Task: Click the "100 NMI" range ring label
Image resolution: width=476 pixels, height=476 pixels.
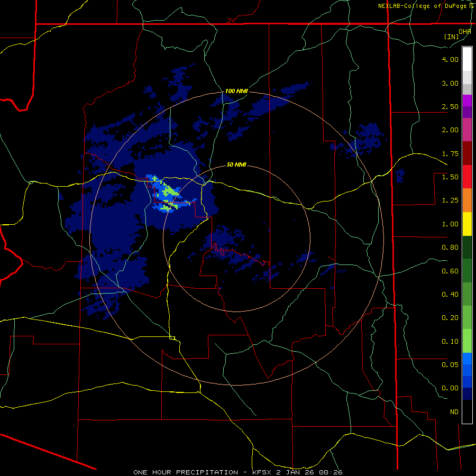Action: pyautogui.click(x=236, y=91)
